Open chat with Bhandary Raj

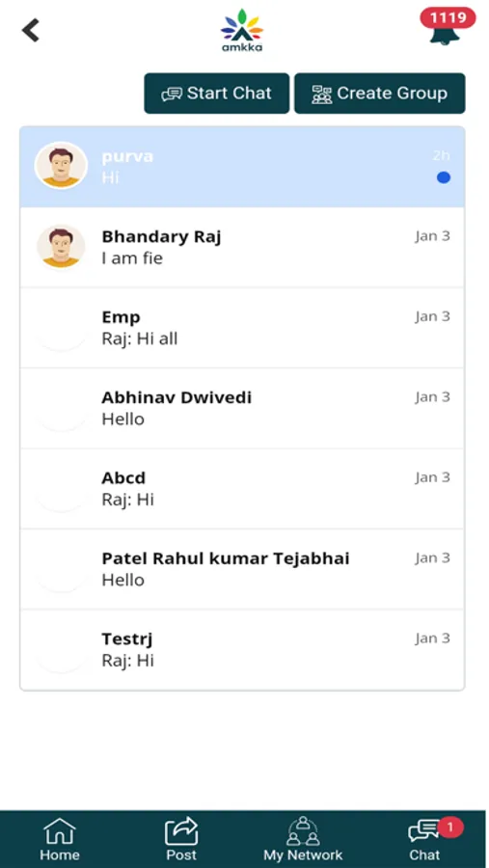(x=242, y=247)
